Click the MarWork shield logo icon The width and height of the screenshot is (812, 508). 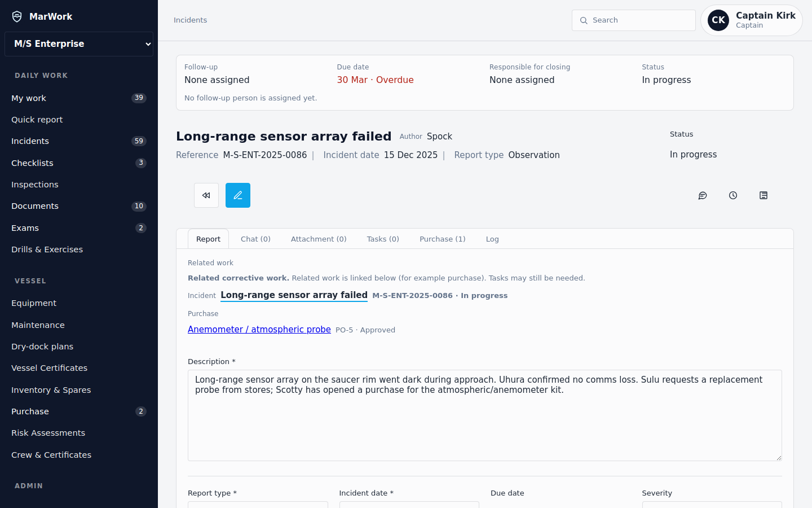17,16
